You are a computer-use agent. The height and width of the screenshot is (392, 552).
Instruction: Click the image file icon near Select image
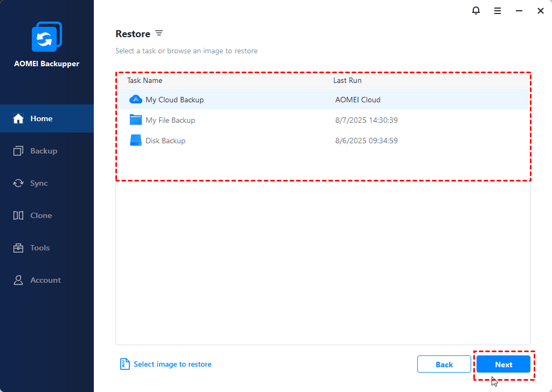[125, 364]
